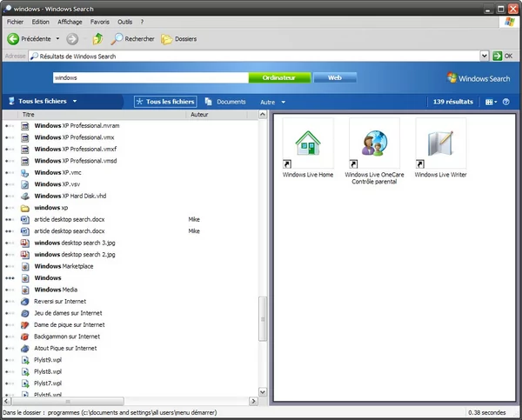
Task: Click the green OK go button
Action: tap(503, 56)
